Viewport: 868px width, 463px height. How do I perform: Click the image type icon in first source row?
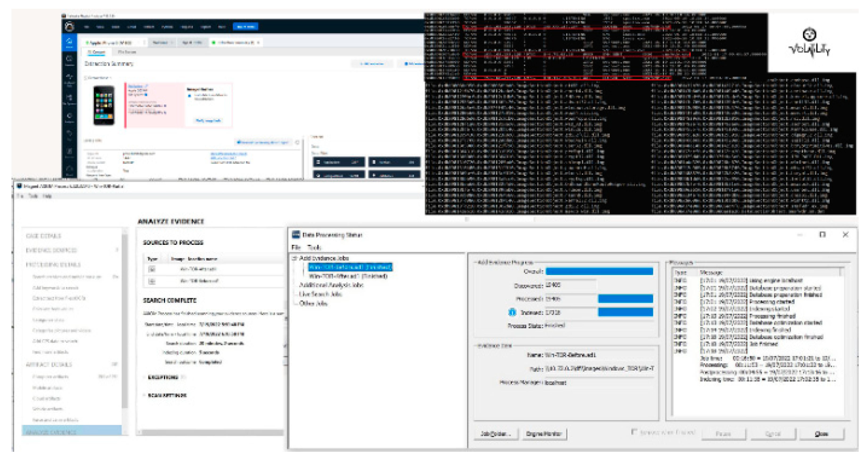pyautogui.click(x=152, y=269)
